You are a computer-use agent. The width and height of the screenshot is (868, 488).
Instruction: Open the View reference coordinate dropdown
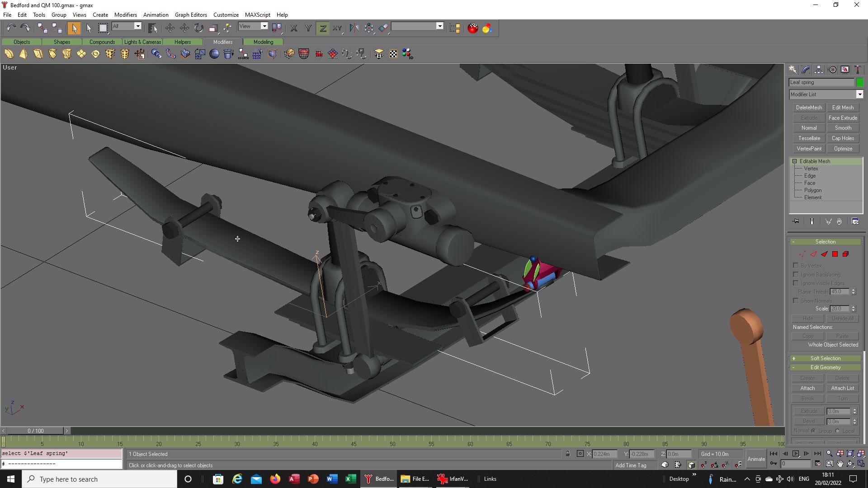253,26
